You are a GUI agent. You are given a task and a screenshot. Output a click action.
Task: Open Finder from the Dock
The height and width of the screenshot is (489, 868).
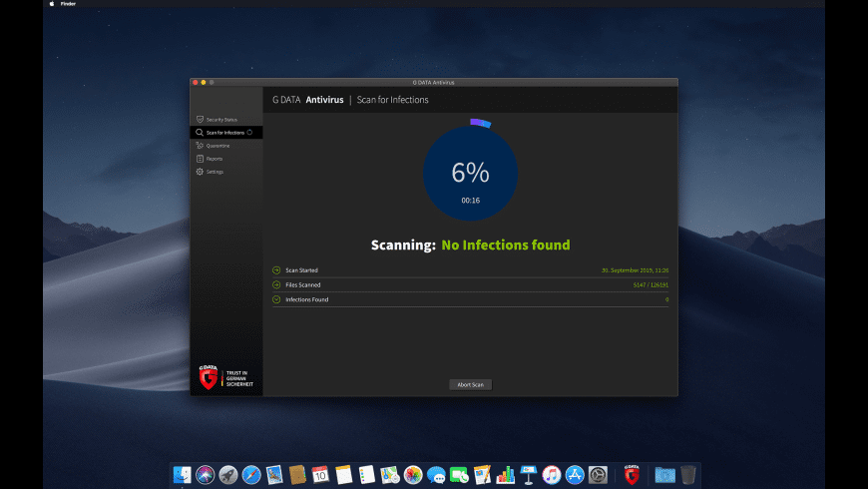(x=183, y=475)
